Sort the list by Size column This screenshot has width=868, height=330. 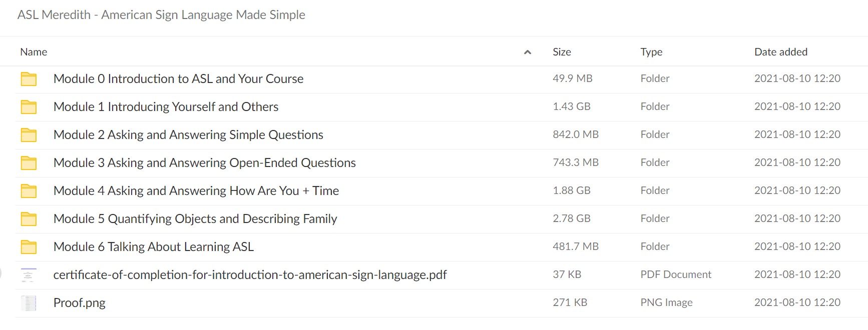pyautogui.click(x=562, y=52)
